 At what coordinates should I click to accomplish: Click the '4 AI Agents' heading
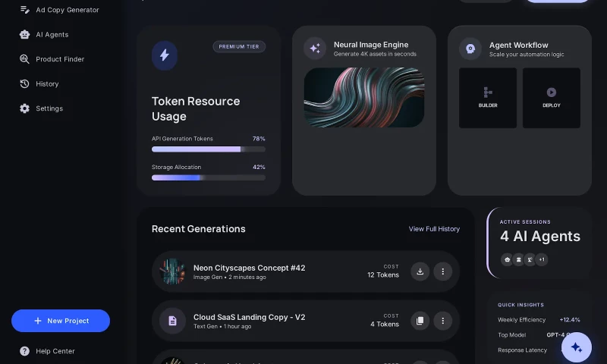(x=540, y=237)
